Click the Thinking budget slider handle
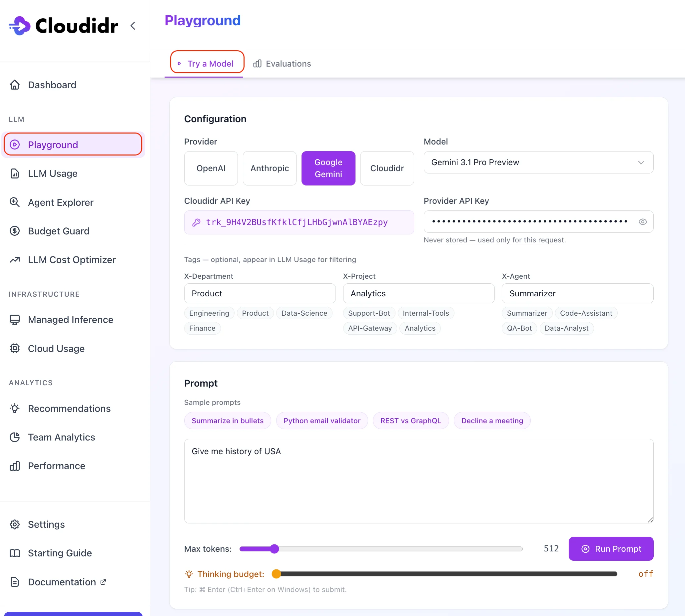The height and width of the screenshot is (616, 685). click(277, 574)
